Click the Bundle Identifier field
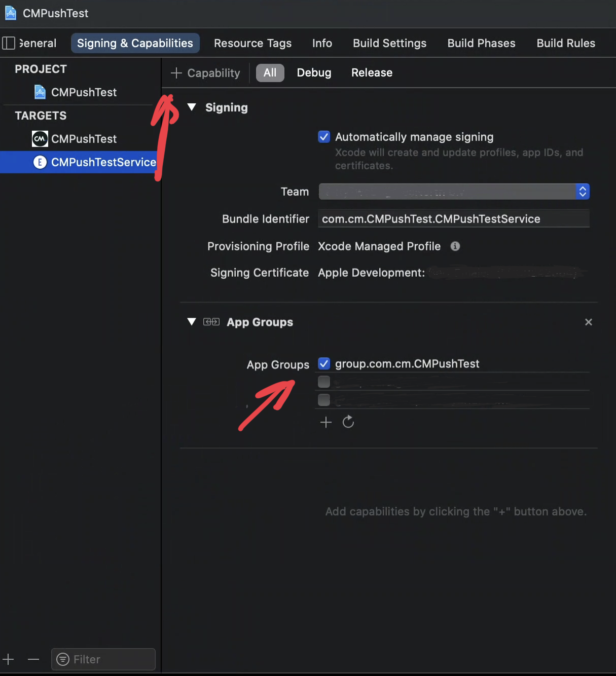Viewport: 616px width, 676px height. coord(454,219)
